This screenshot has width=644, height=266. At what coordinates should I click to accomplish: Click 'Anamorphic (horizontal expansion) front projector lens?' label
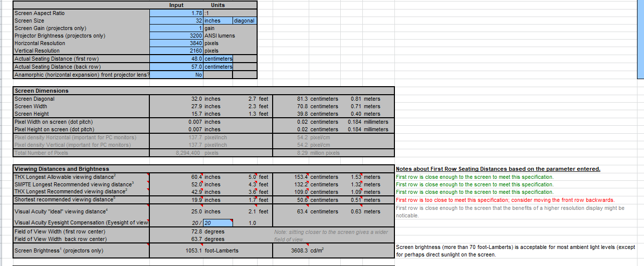point(82,75)
